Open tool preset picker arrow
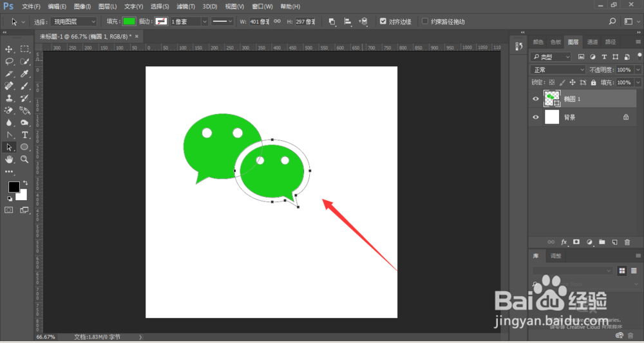644x343 pixels. 23,22
